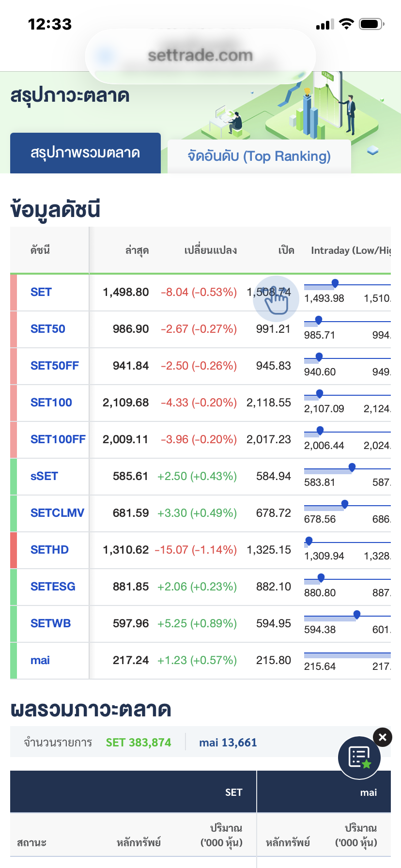The width and height of the screenshot is (401, 868).
Task: Tap the settrade.com address bar
Action: [200, 55]
